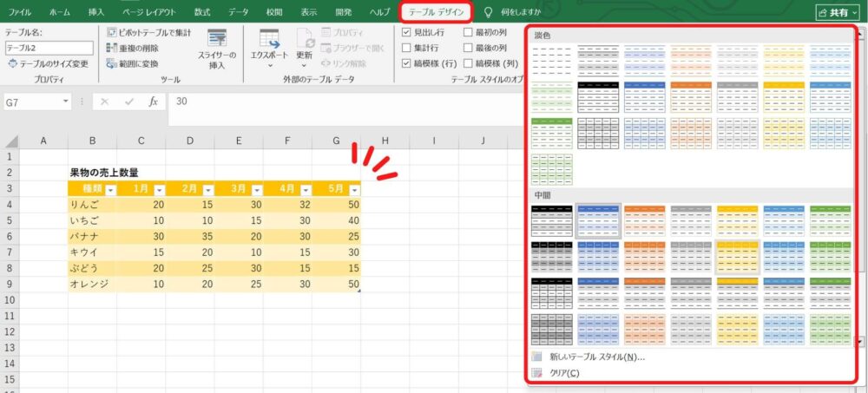Click the remove duplicates option

point(132,49)
